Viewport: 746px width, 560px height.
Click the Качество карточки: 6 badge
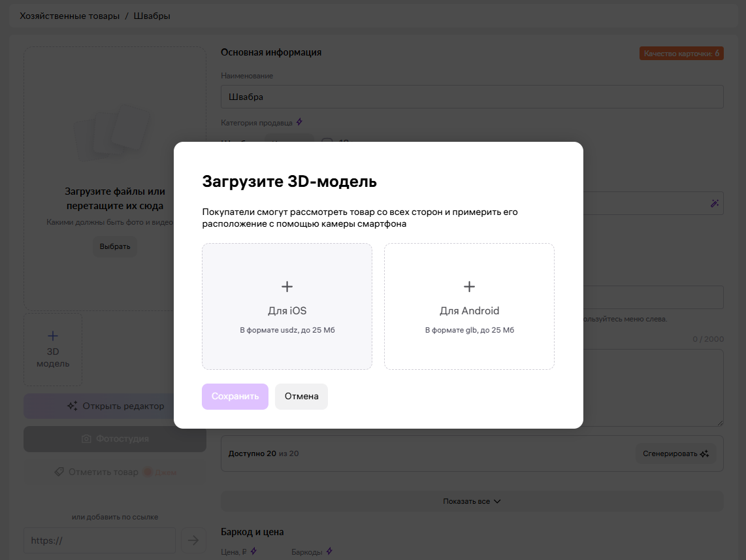click(681, 54)
